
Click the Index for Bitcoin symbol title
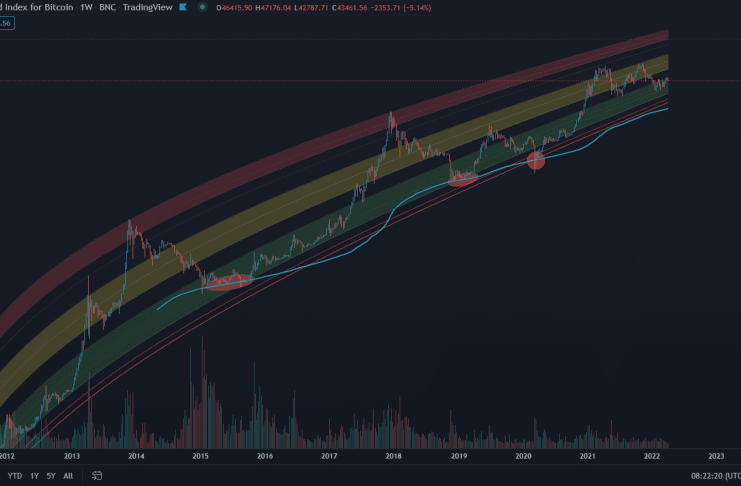(39, 5)
